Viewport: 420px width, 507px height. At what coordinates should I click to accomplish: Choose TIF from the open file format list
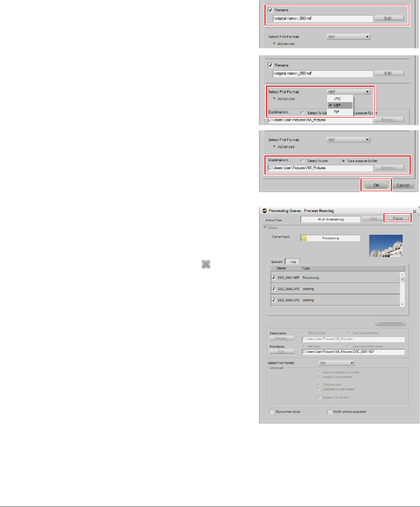tap(337, 112)
